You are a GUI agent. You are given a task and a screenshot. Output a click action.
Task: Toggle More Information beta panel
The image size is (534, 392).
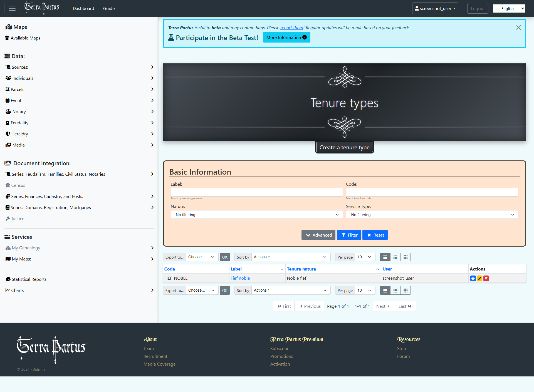click(x=286, y=38)
